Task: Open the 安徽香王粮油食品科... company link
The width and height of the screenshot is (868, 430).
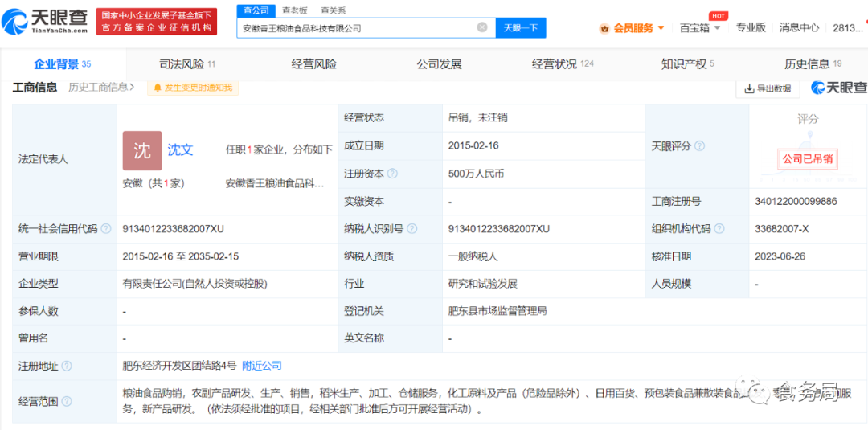Action: point(275,183)
